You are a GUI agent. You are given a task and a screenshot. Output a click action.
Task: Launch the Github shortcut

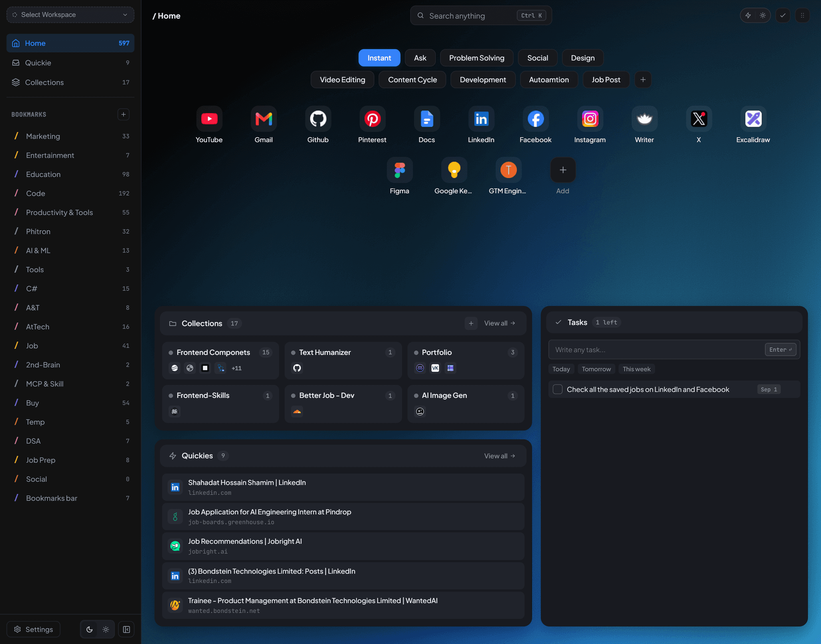318,119
